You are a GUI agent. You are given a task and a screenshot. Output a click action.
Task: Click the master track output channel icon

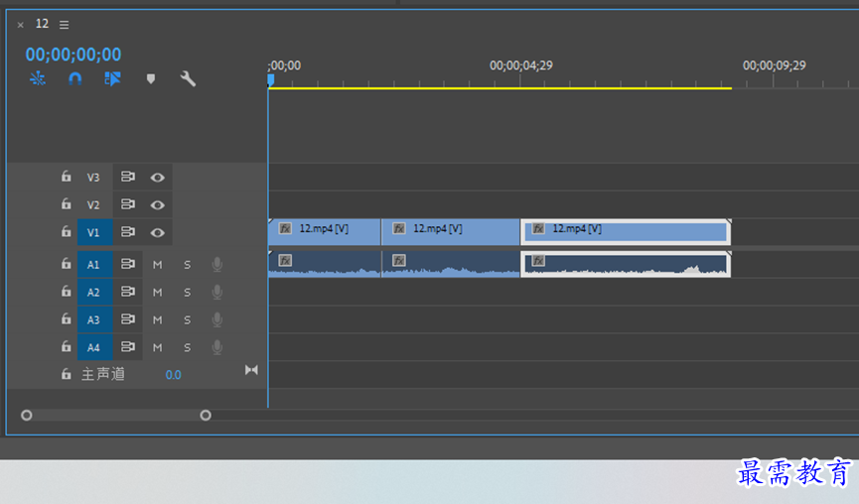pyautogui.click(x=251, y=370)
